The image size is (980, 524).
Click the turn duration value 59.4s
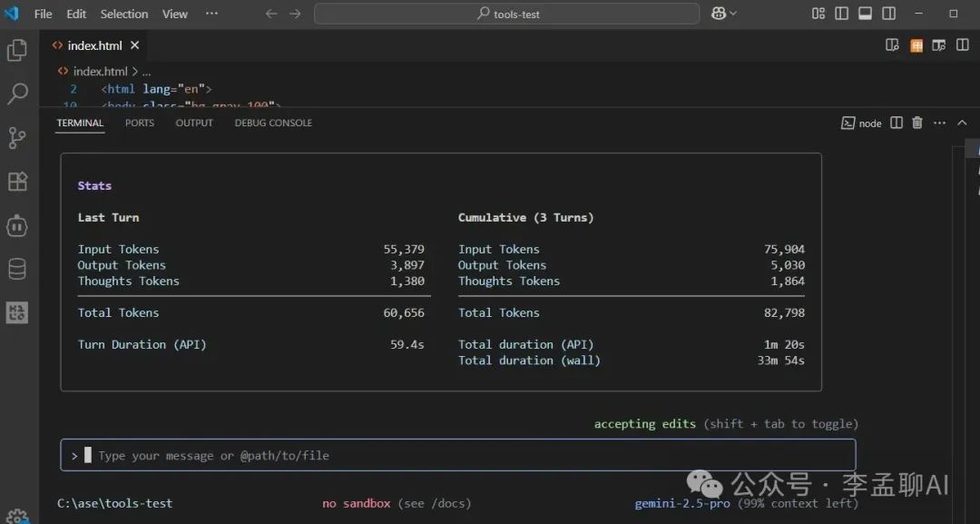coord(407,344)
